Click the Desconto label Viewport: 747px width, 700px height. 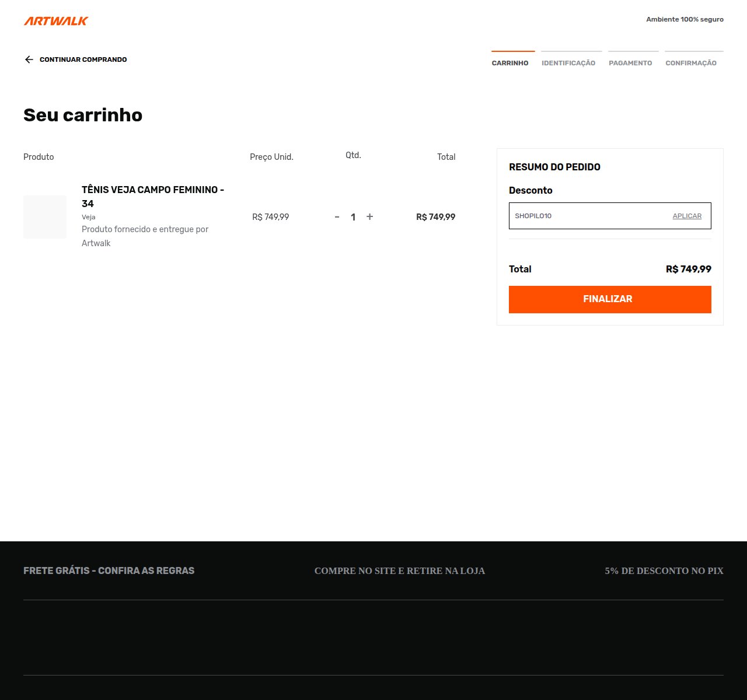tap(530, 190)
